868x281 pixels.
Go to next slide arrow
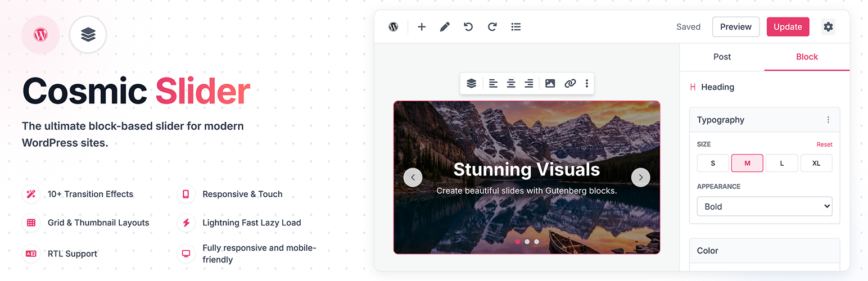click(x=640, y=178)
